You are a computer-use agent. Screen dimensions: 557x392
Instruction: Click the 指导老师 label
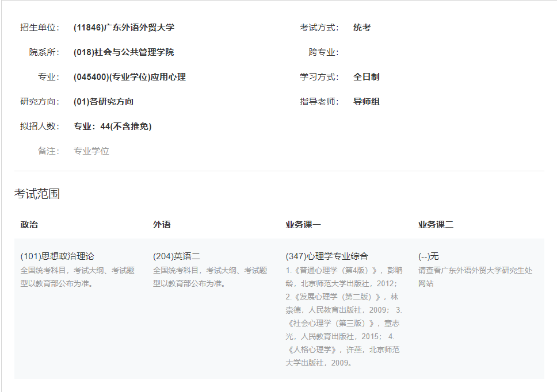pos(319,102)
